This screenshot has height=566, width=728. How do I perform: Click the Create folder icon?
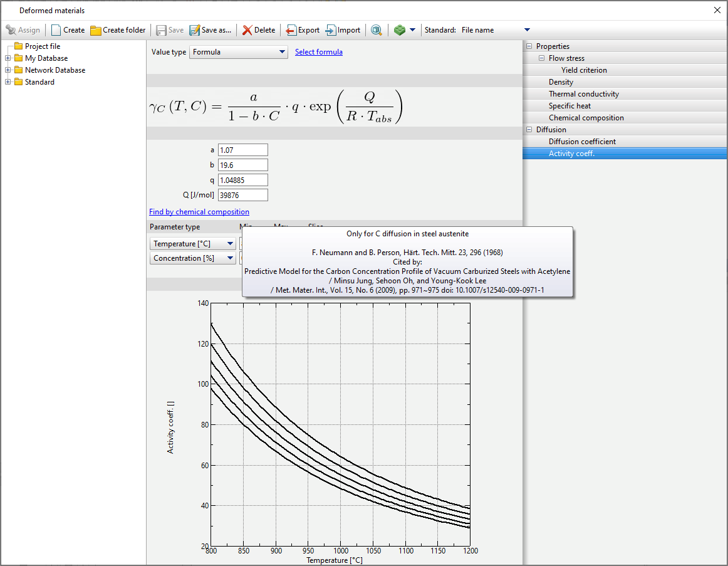pyautogui.click(x=96, y=30)
